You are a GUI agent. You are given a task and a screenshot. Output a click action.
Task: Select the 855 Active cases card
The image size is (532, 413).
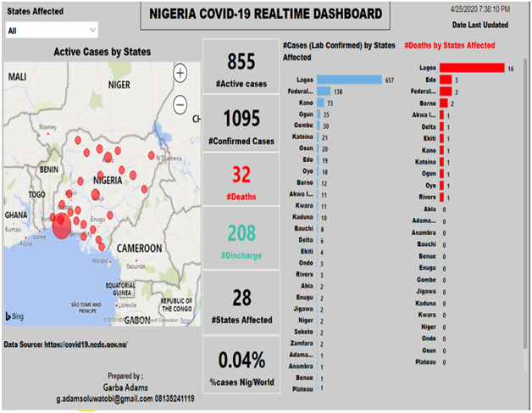pyautogui.click(x=241, y=68)
